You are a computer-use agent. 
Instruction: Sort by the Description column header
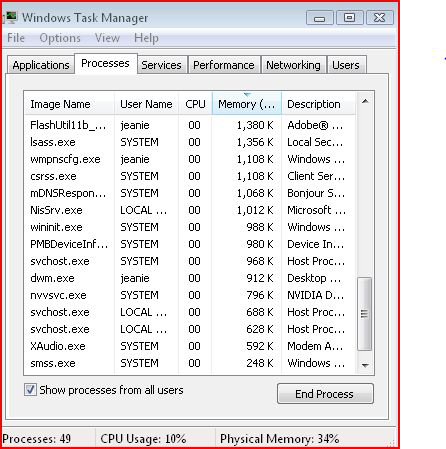pyautogui.click(x=318, y=104)
